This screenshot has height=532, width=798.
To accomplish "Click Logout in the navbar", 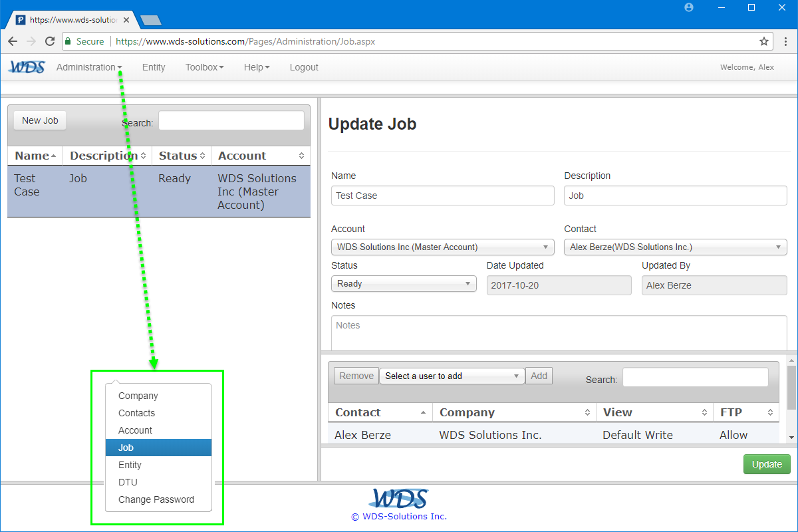I will (304, 67).
